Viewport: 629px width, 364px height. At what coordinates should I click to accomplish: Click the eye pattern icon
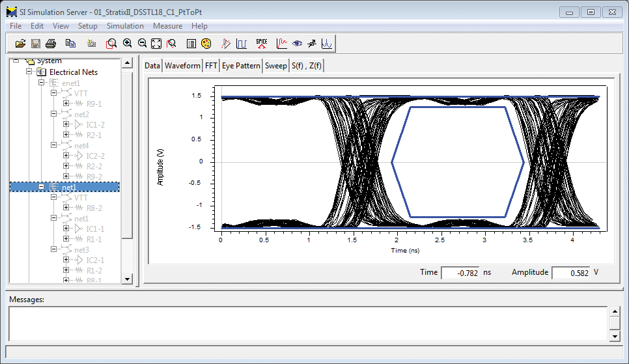pos(298,44)
